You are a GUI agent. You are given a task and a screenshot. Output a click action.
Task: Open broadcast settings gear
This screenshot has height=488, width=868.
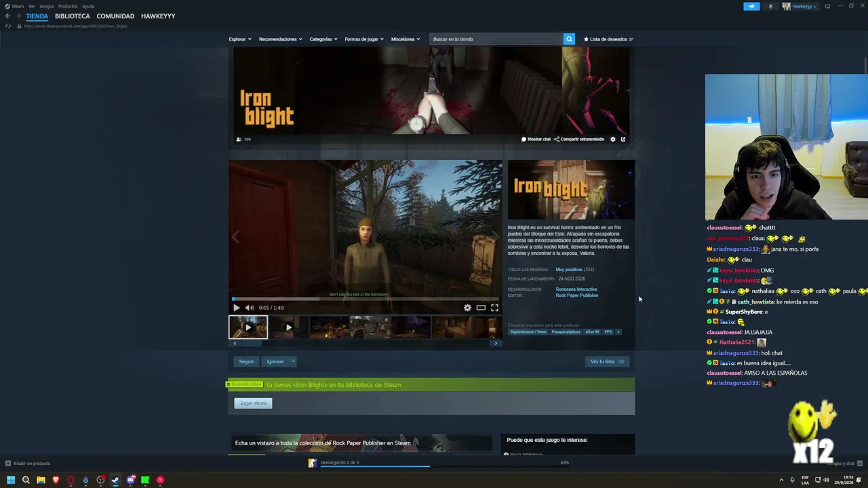point(613,139)
